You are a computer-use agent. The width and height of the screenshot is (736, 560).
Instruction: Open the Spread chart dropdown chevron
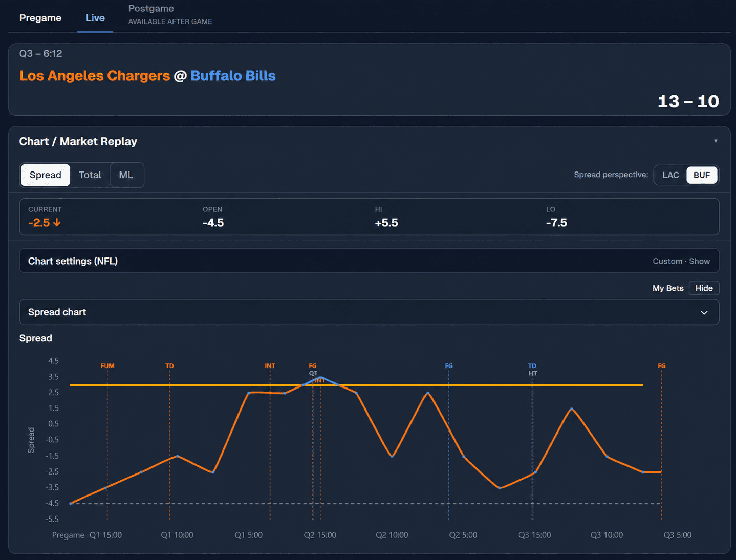point(704,312)
